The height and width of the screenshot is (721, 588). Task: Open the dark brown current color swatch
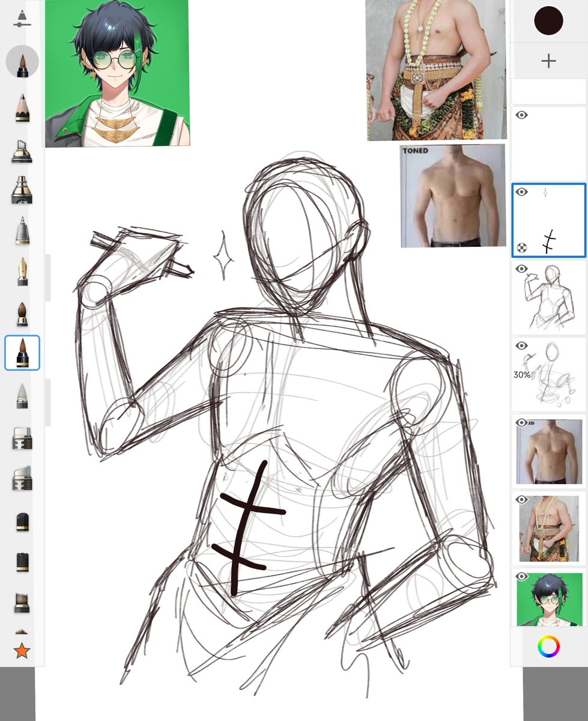pos(548,20)
